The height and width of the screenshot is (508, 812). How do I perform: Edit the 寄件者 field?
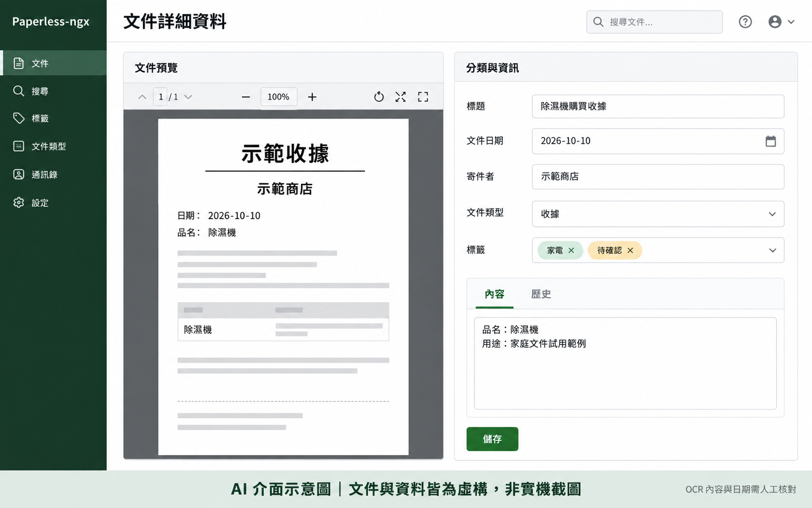[658, 177]
